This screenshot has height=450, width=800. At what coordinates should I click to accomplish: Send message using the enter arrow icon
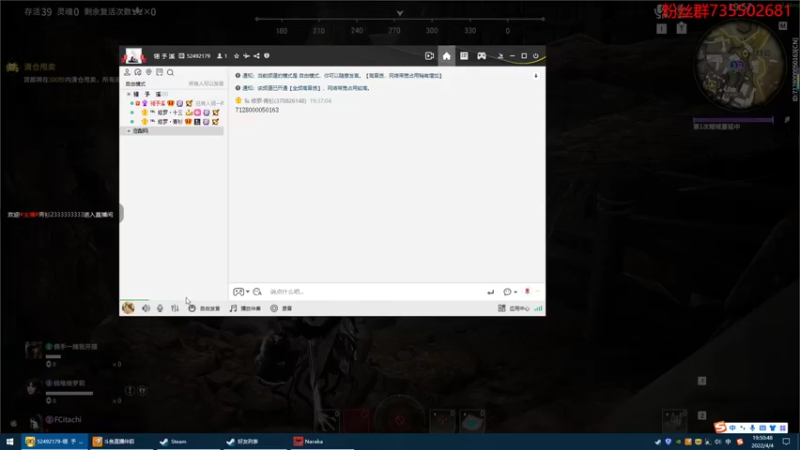click(x=490, y=292)
